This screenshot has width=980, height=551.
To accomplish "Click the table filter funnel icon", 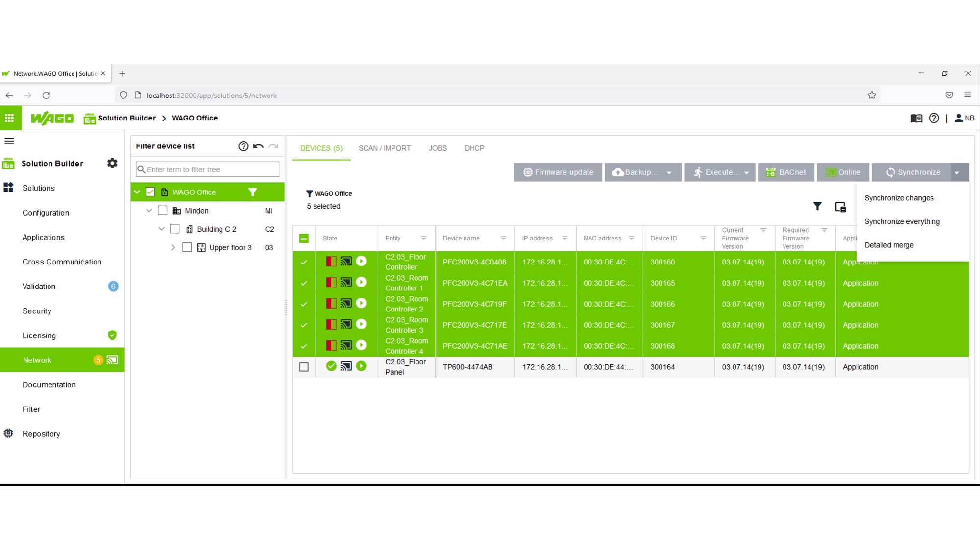I will point(817,206).
